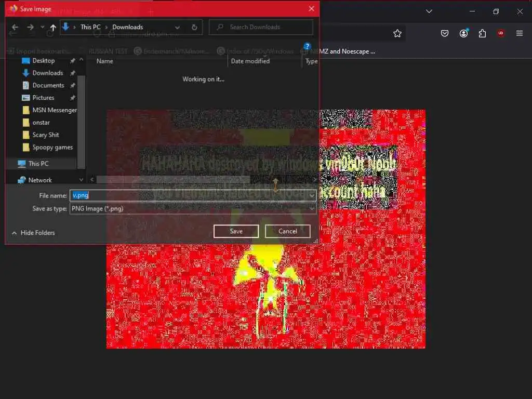Open the File name dropdown arrow

click(x=312, y=195)
